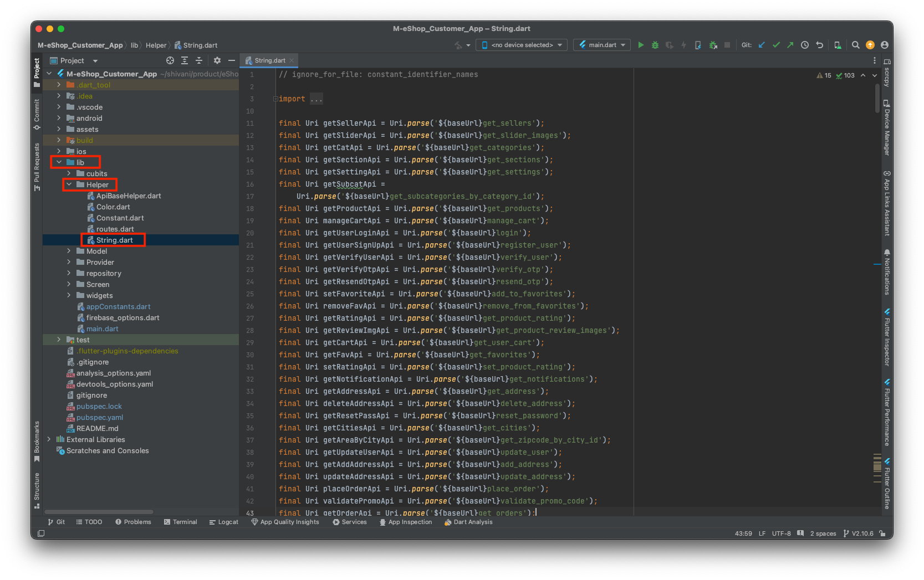Open the Terminal tool window
The image size is (924, 580).
pyautogui.click(x=181, y=522)
